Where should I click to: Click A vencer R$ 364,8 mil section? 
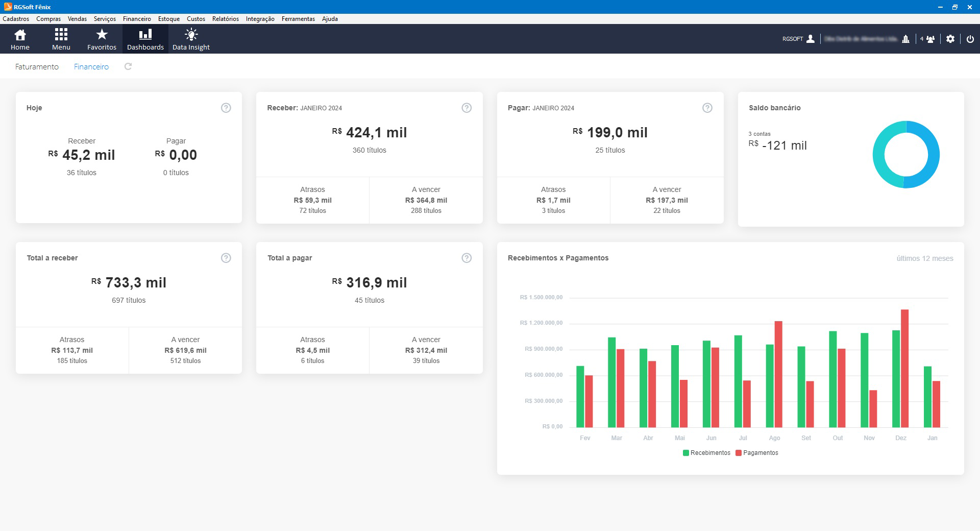click(426, 200)
